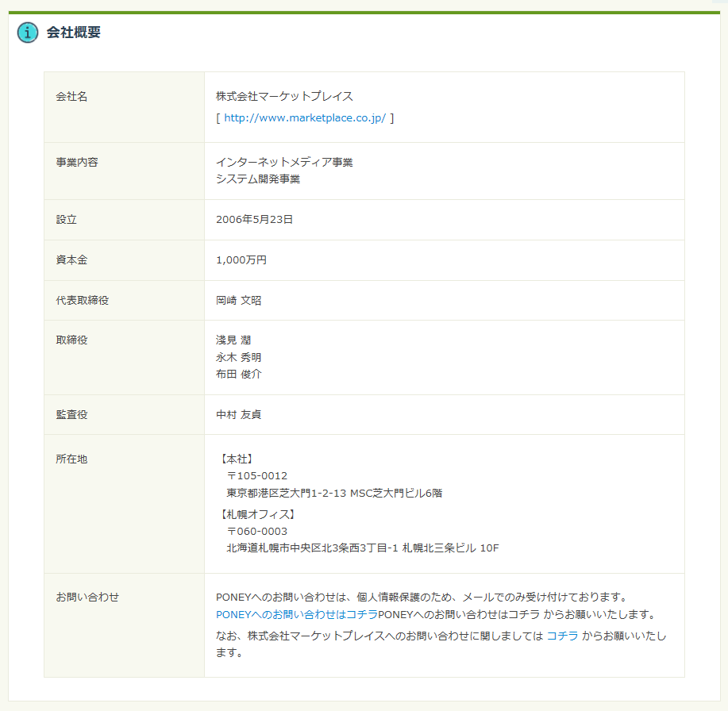Click the 資本金 row label
The image size is (728, 711).
[71, 260]
